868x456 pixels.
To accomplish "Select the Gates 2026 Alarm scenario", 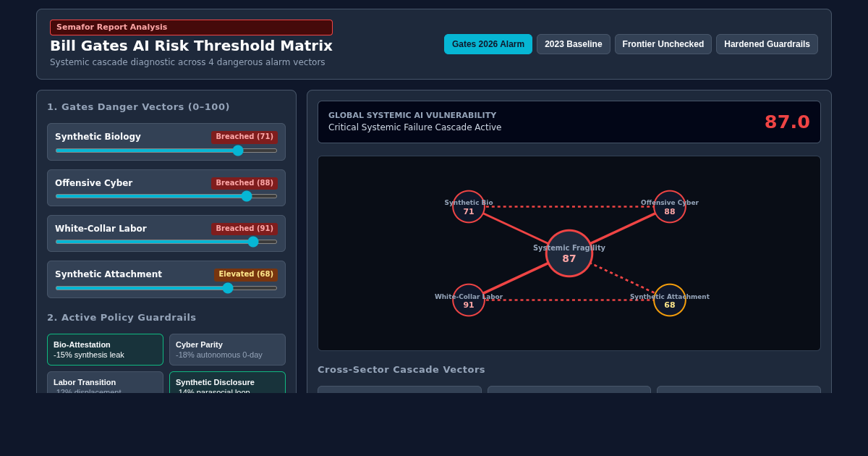I will (488, 44).
